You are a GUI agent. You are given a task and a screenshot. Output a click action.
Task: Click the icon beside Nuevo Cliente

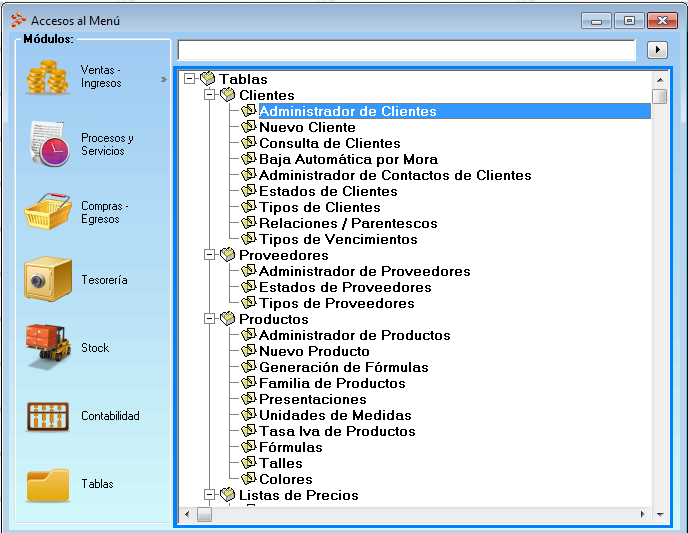pos(249,127)
